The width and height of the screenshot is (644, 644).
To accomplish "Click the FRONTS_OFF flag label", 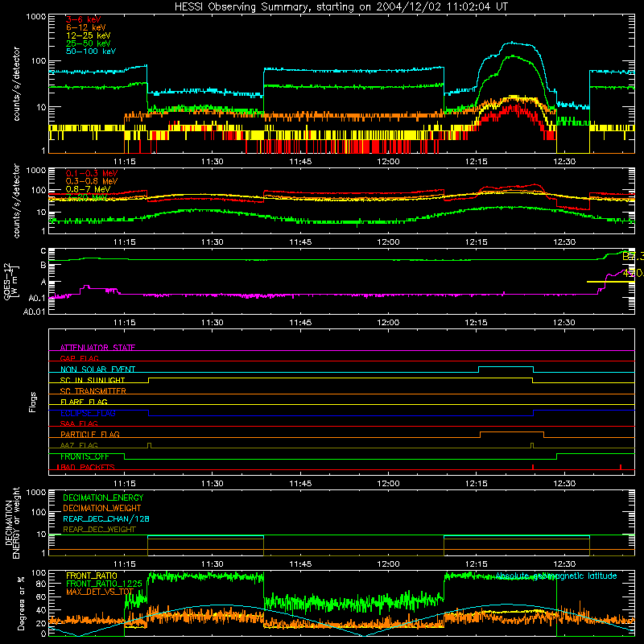I will (85, 456).
